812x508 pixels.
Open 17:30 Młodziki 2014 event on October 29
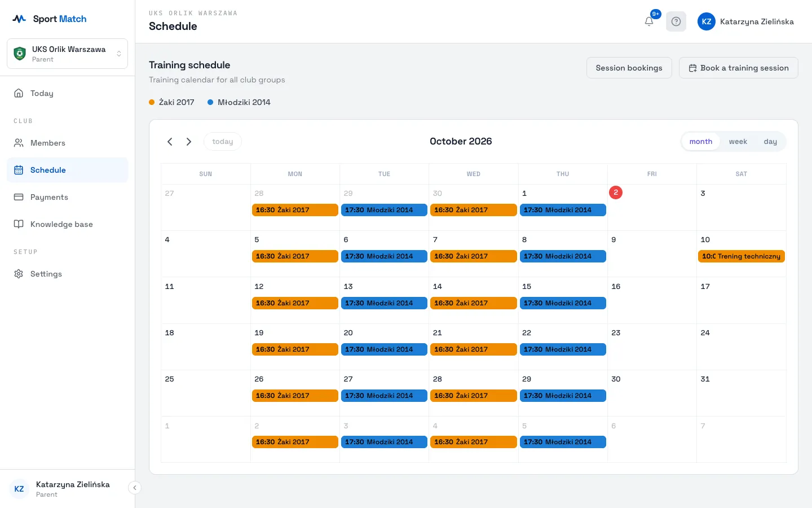click(x=563, y=396)
